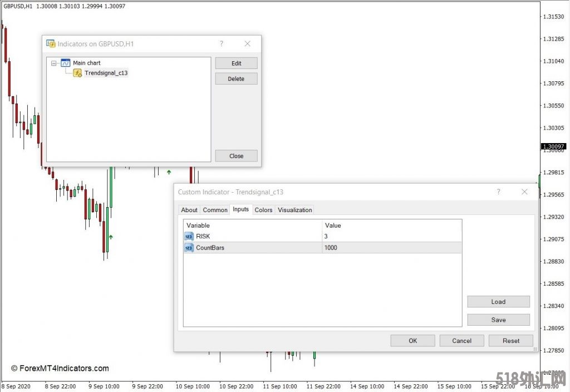Image resolution: width=570 pixels, height=392 pixels.
Task: Switch to the Colors tab
Action: pyautogui.click(x=263, y=210)
